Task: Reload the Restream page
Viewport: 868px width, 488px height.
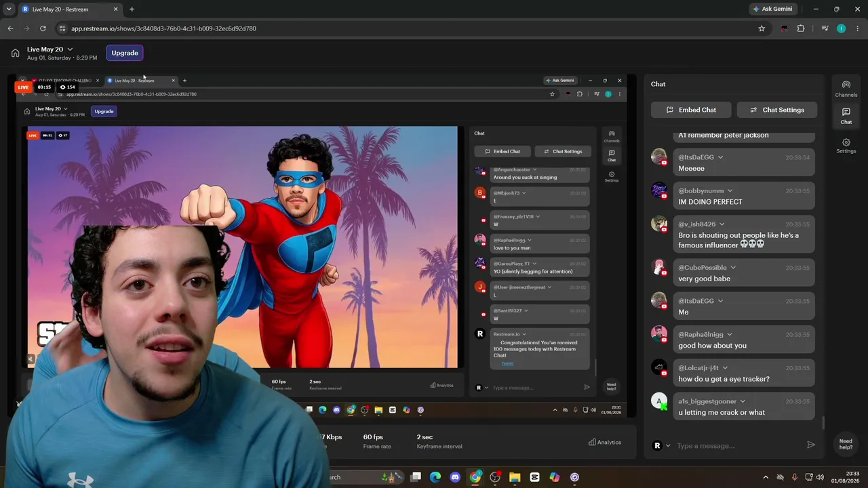Action: [43, 28]
